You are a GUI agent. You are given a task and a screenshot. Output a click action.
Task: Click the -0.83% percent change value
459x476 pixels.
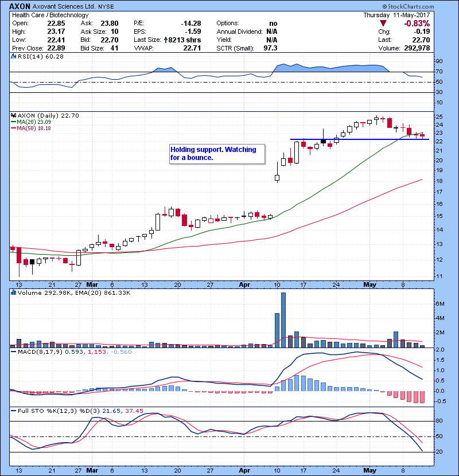click(x=417, y=24)
